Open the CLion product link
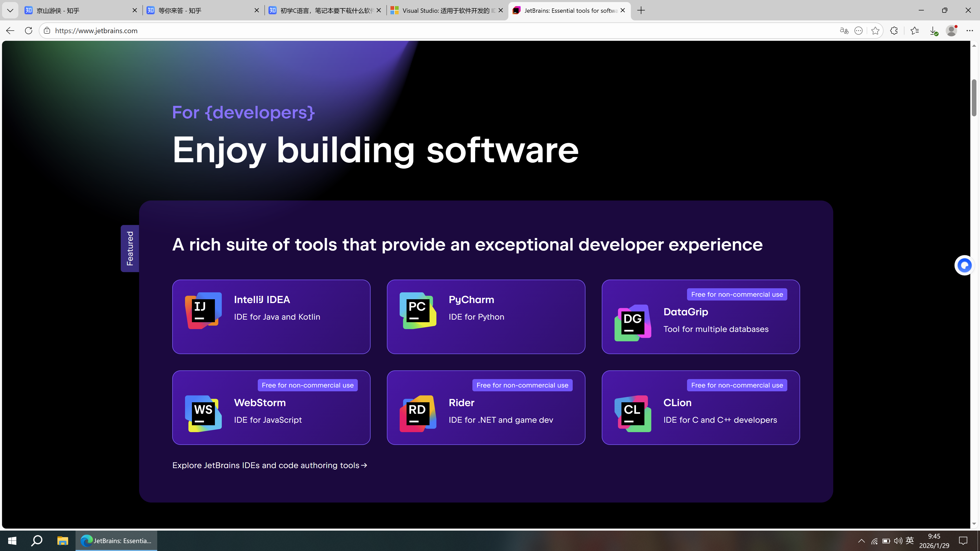980x551 pixels. click(701, 407)
